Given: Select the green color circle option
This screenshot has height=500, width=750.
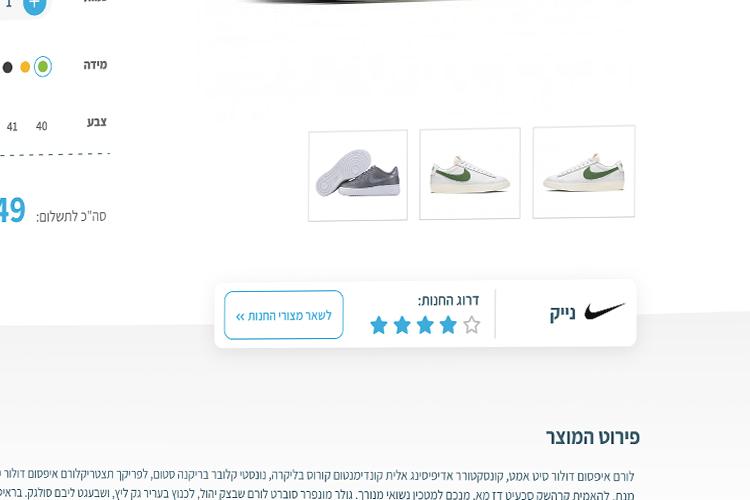Looking at the screenshot, I should pos(43,67).
